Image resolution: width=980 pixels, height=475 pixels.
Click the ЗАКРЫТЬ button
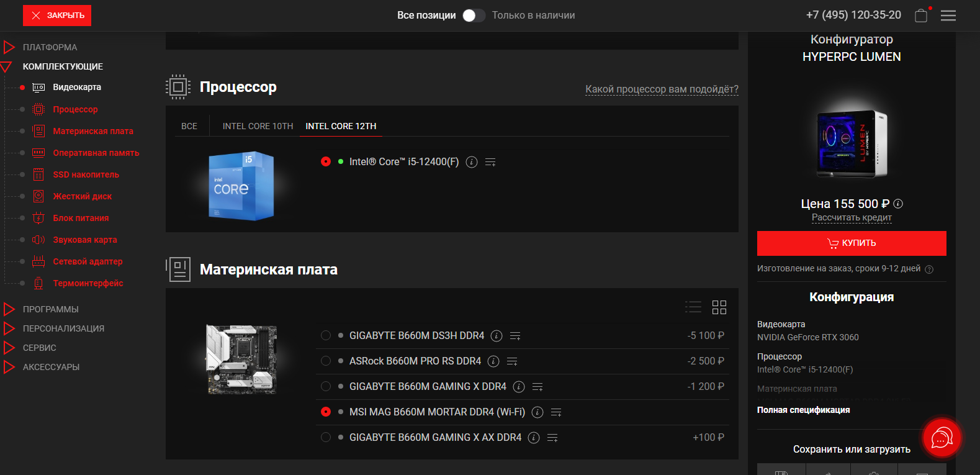click(x=57, y=16)
